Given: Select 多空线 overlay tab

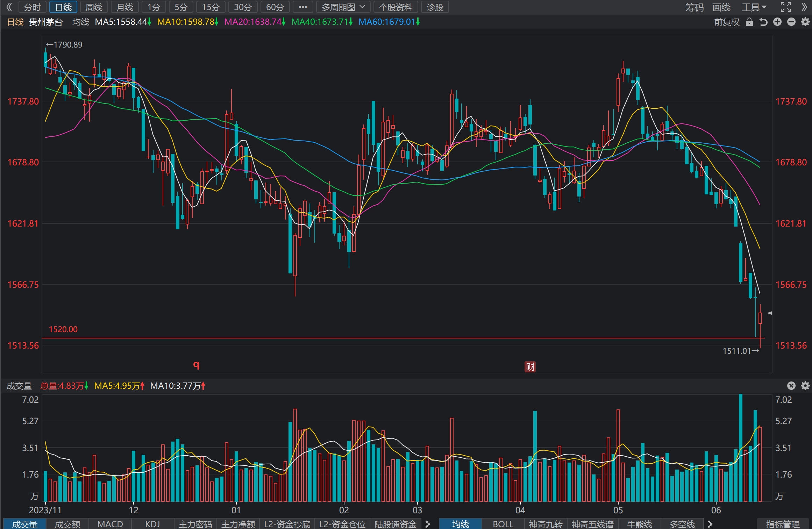Looking at the screenshot, I should coord(682,524).
